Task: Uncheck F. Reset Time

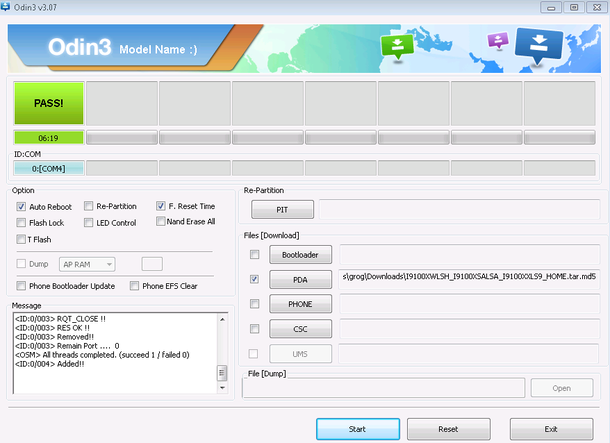Action: 161,206
